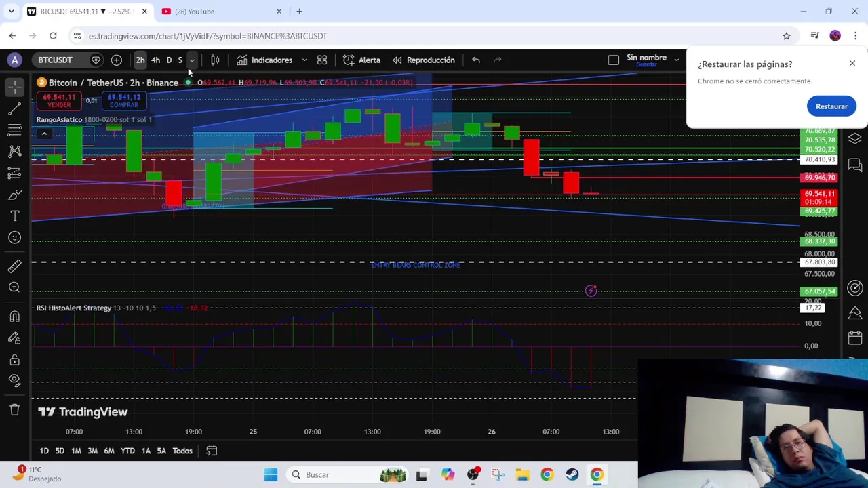The height and width of the screenshot is (488, 868).
Task: Bookmark this page with the star icon
Action: click(787, 36)
